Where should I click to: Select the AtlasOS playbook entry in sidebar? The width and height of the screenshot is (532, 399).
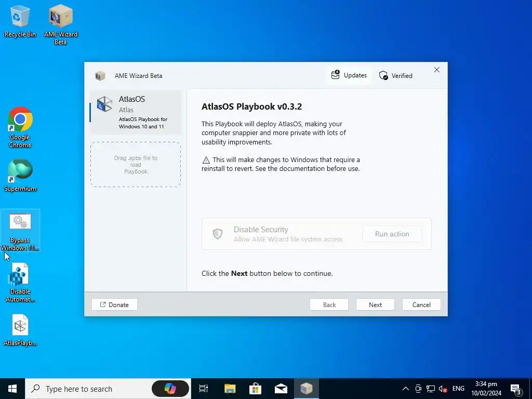point(136,112)
